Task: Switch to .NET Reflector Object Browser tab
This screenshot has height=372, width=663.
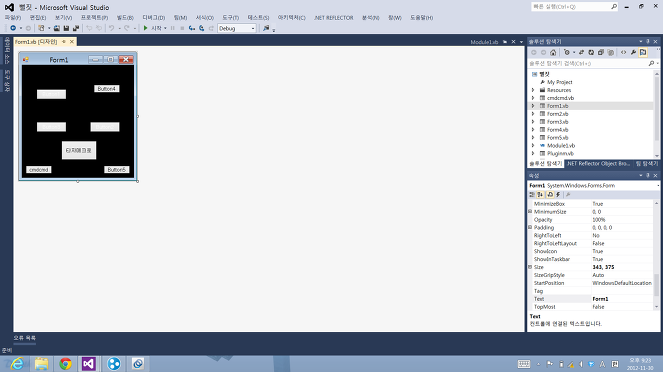Action: 598,164
